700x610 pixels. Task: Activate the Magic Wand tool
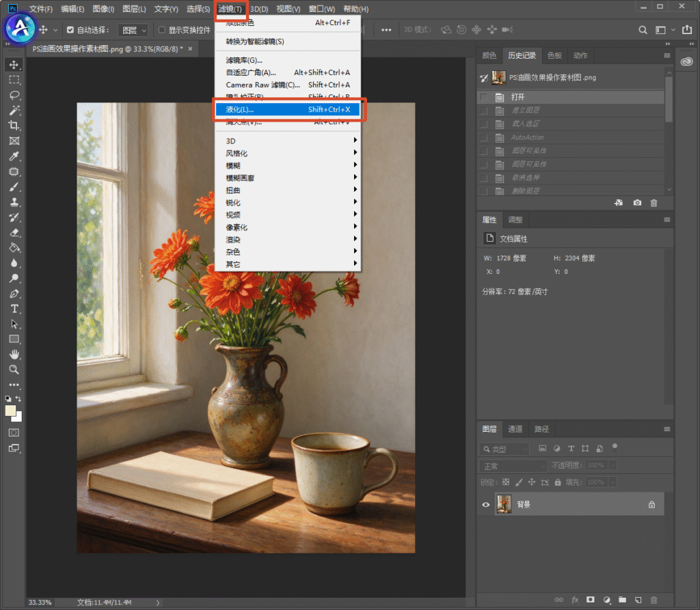(x=14, y=110)
